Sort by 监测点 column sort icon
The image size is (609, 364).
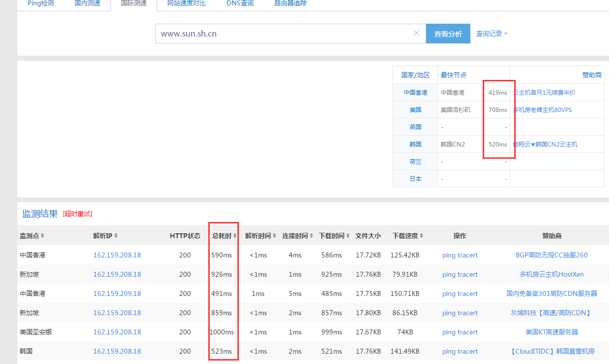42,236
